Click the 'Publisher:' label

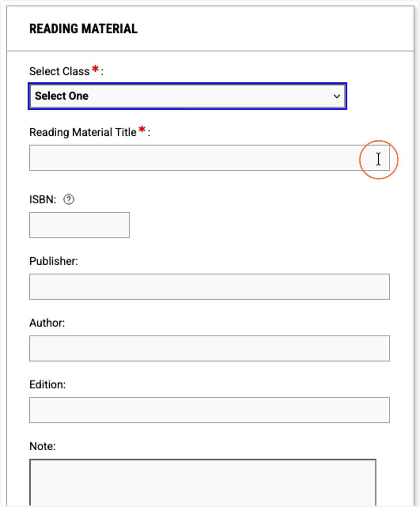point(54,261)
